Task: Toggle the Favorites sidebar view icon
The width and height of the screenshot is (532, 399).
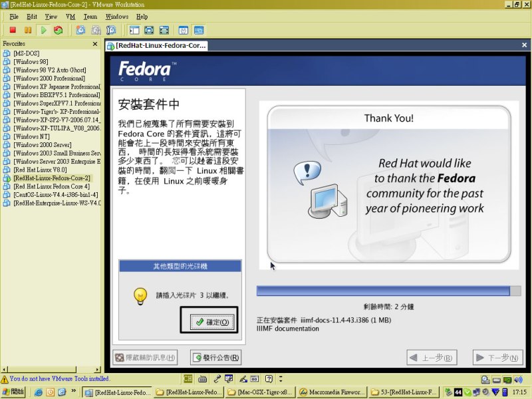Action: point(134,30)
